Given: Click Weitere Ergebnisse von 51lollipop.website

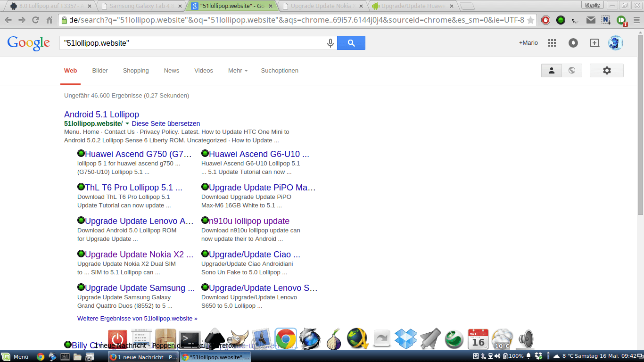Looking at the screenshot, I should 137,319.
